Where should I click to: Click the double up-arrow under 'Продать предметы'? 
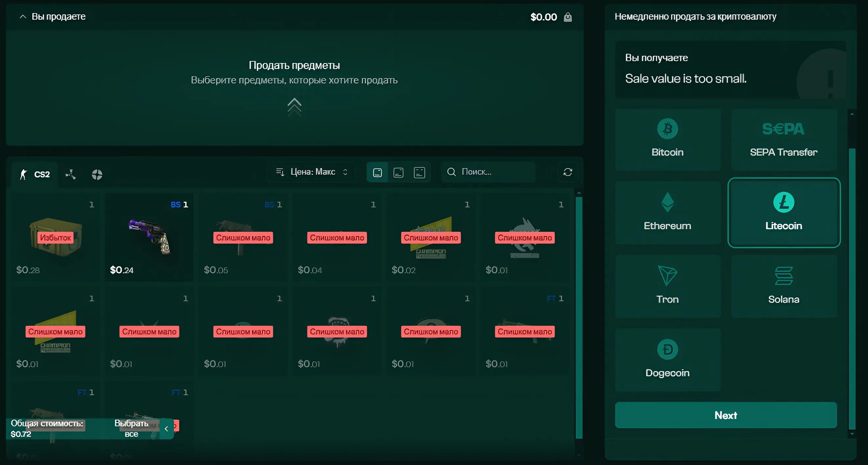point(294,107)
